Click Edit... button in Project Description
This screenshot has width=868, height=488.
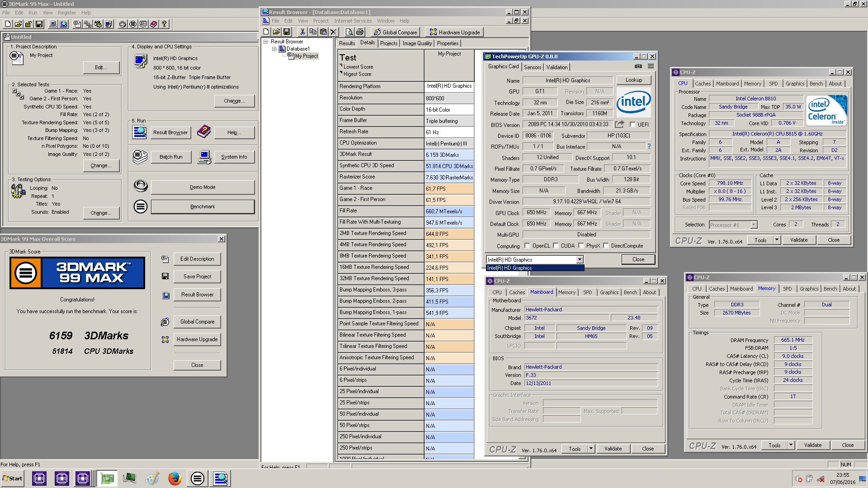coord(101,67)
